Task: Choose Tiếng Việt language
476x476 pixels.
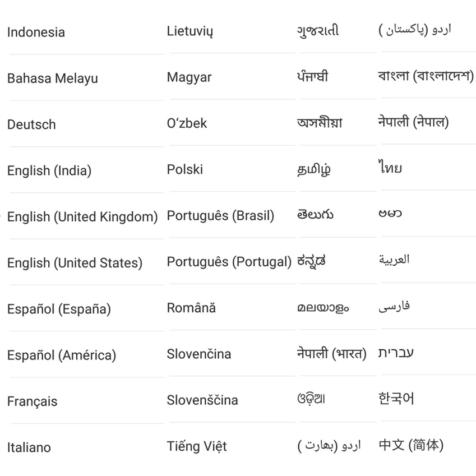Action: point(197,446)
